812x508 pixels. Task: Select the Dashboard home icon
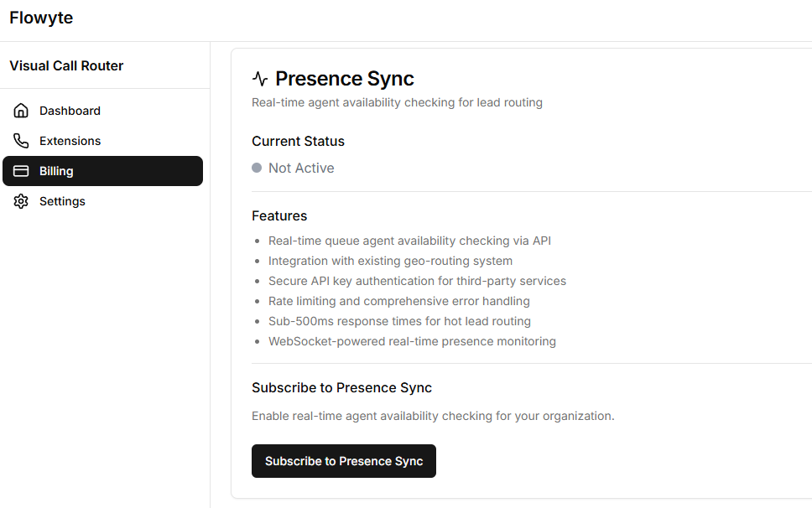pos(21,110)
